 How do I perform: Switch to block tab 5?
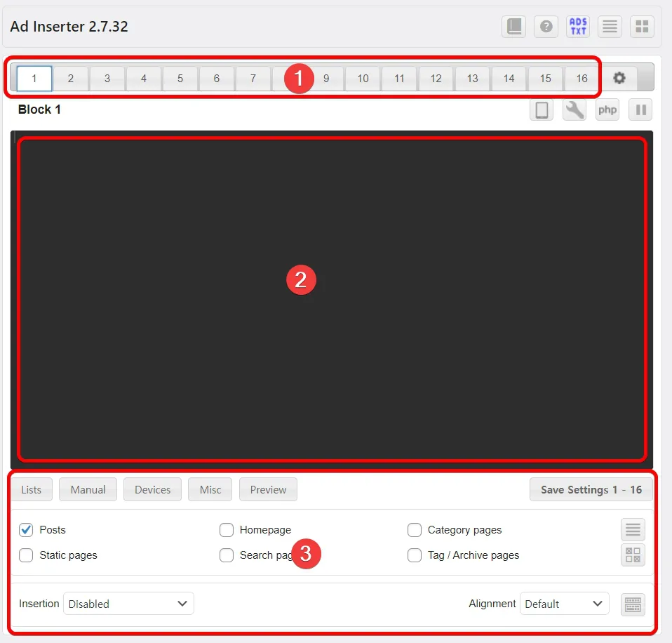[180, 79]
